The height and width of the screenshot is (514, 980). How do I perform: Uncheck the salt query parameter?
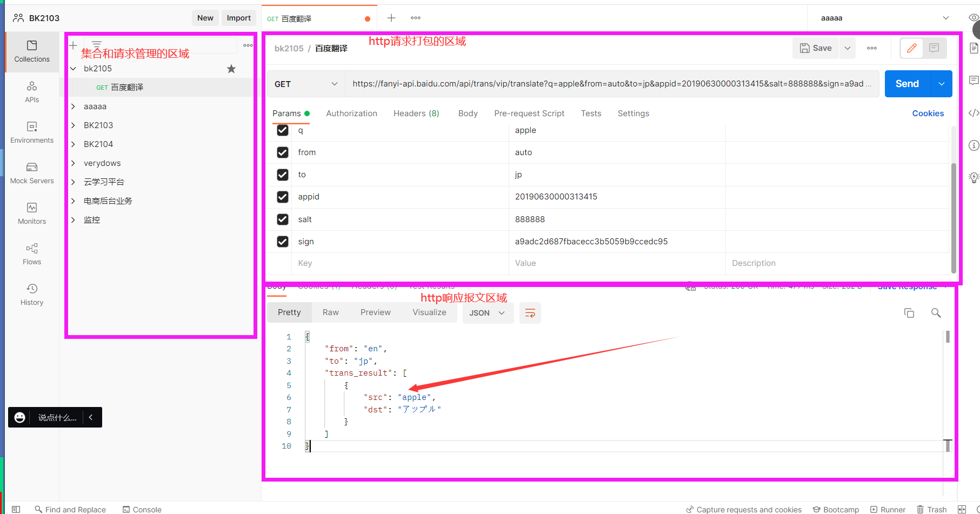coord(282,219)
